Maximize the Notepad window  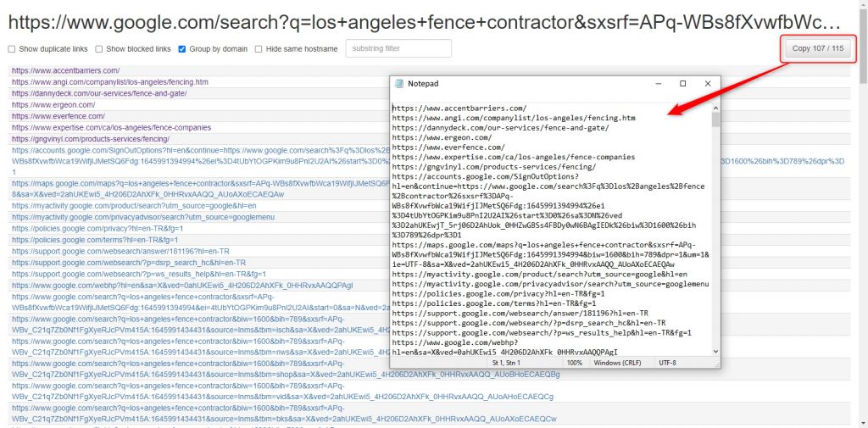click(x=683, y=84)
